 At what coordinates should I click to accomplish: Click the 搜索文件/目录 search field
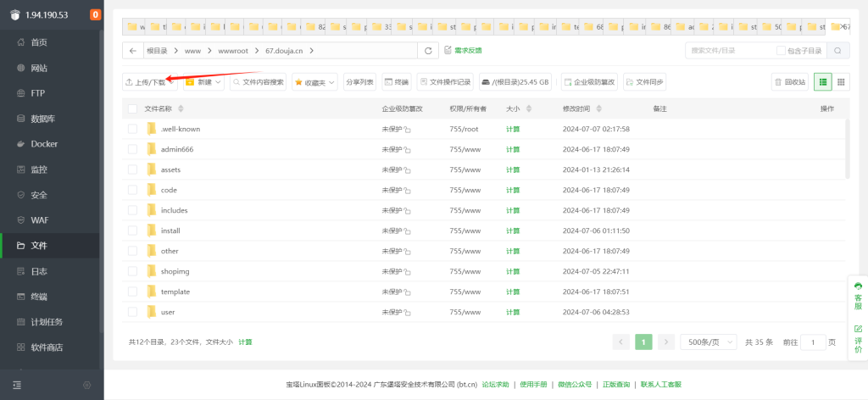coord(730,50)
